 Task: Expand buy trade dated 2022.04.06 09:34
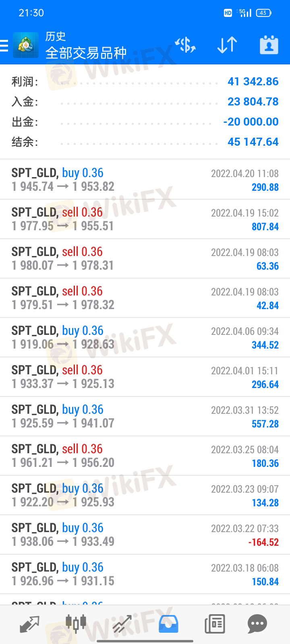tap(145, 337)
